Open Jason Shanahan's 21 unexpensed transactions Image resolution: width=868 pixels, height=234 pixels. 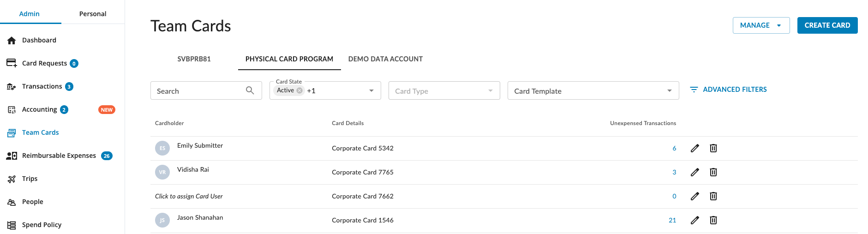672,220
